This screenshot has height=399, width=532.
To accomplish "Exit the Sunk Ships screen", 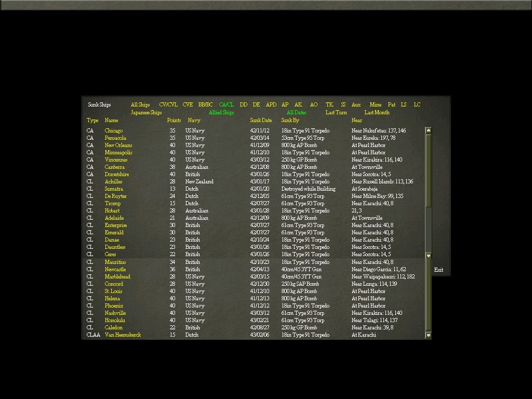I will pos(438,270).
